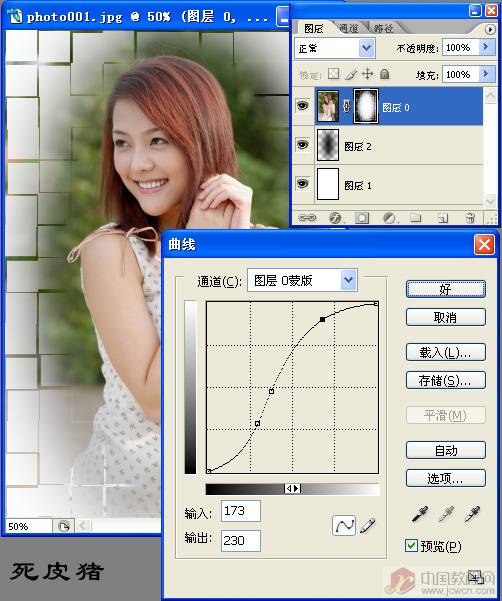Click the 选项... options button
Screen dimensions: 502x601
[445, 478]
